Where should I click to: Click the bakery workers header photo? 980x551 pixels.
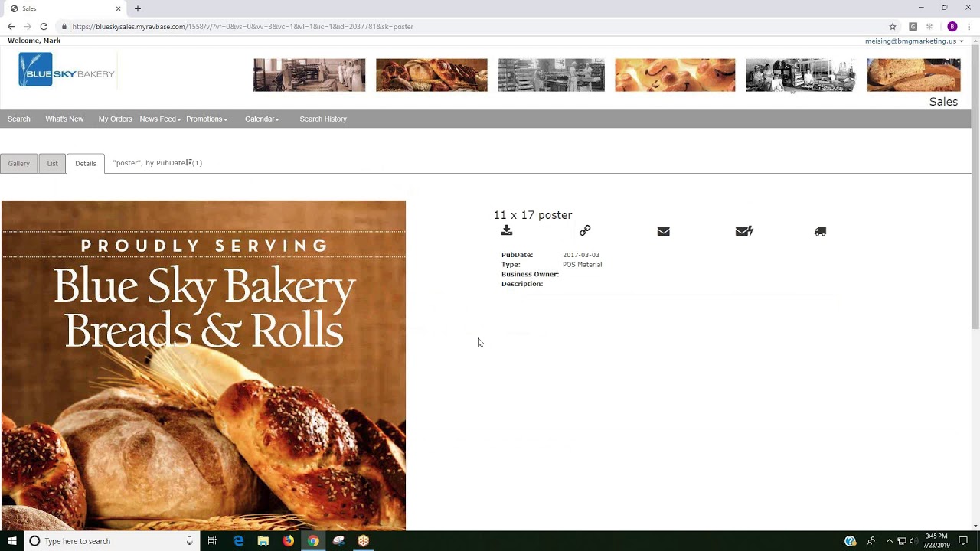pyautogui.click(x=309, y=75)
